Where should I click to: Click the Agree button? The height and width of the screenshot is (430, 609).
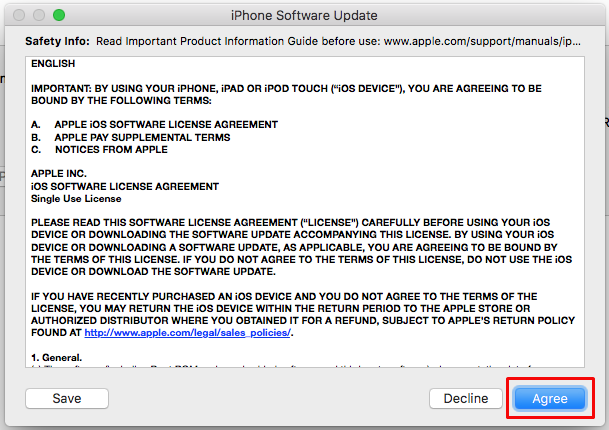(550, 398)
